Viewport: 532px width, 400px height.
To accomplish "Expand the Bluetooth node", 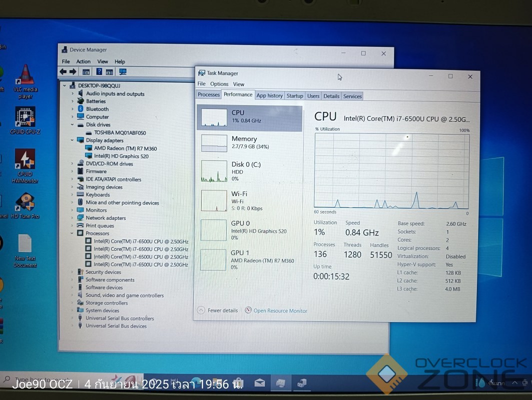I will 72,109.
